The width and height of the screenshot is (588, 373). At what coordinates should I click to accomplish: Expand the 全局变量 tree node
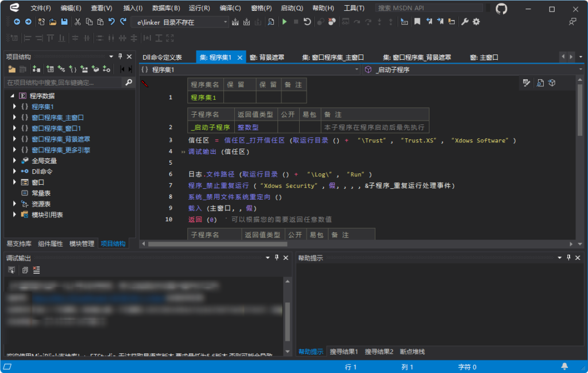click(14, 161)
